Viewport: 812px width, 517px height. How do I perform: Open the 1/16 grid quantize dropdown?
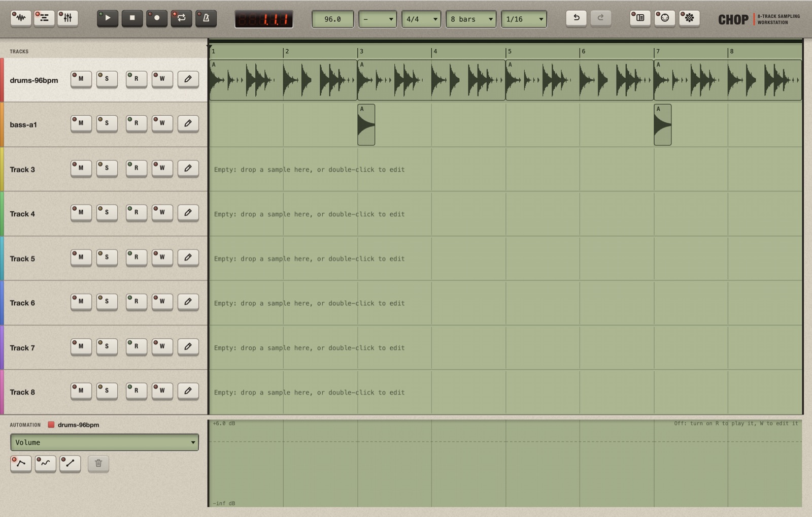pos(524,19)
